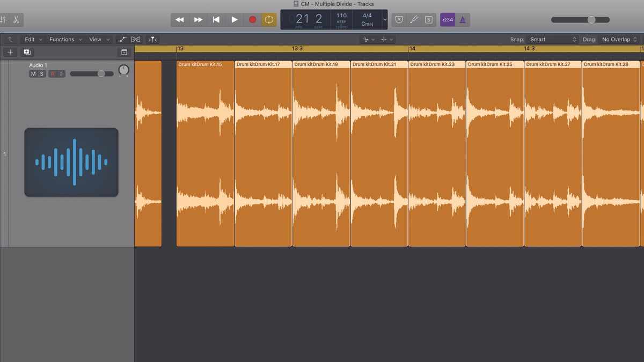Click the Rewind transport control
Image resolution: width=644 pixels, height=362 pixels.
pyautogui.click(x=180, y=19)
